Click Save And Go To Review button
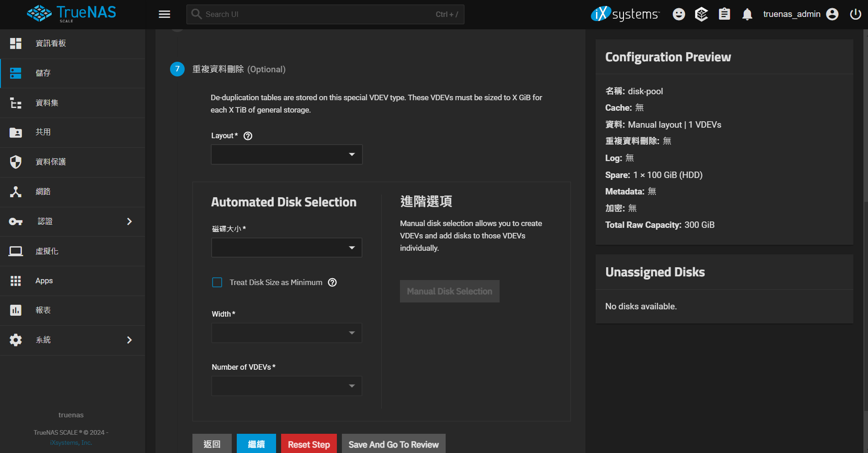868x453 pixels. [393, 444]
